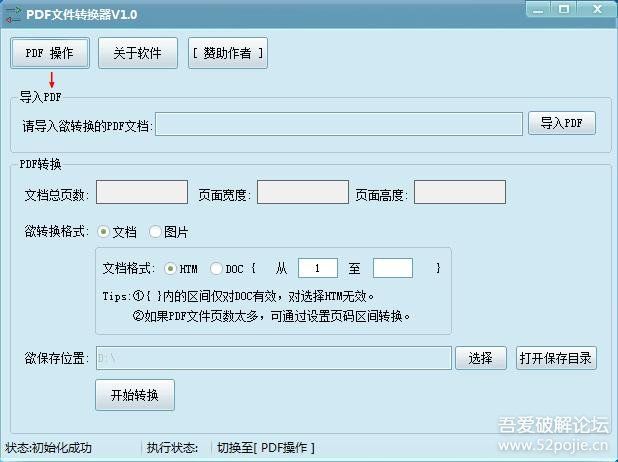This screenshot has width=618, height=462.
Task: Click the 页面高度 field
Action: [x=460, y=192]
